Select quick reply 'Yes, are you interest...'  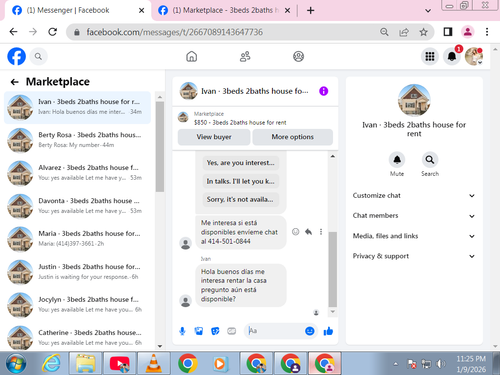pyautogui.click(x=240, y=163)
